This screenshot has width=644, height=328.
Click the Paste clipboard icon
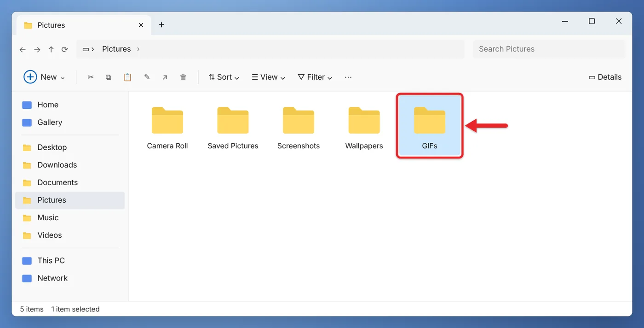click(x=127, y=77)
